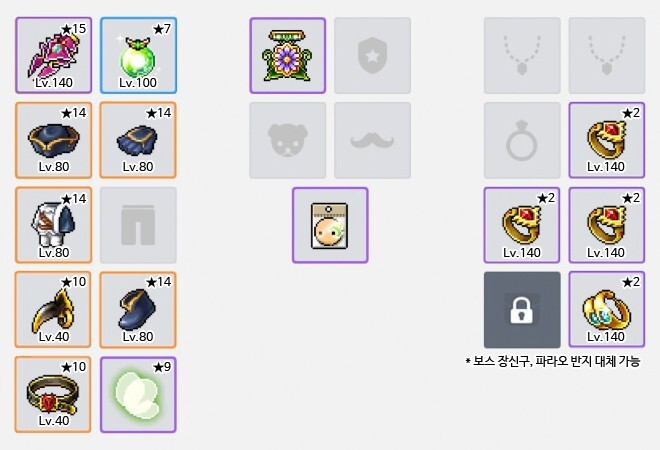Choose the navy gloves Lv.80 slot

(138, 140)
